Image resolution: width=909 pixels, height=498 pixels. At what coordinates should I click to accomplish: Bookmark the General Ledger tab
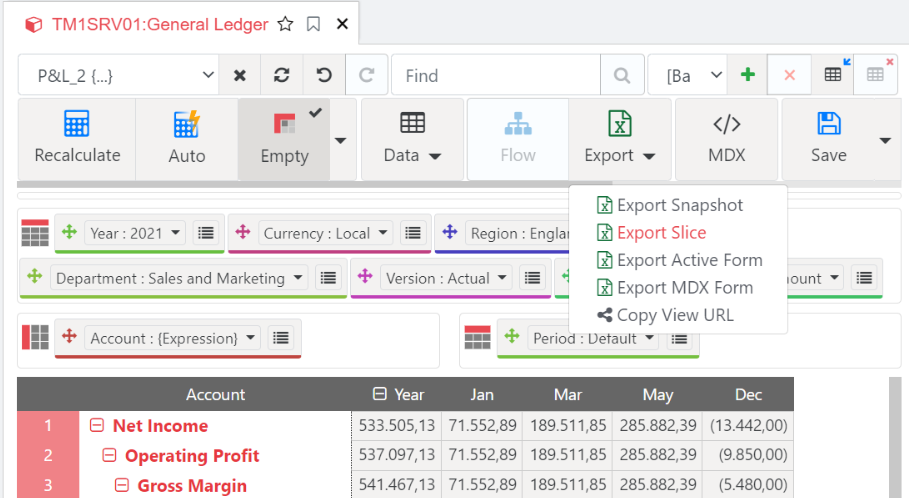click(x=313, y=24)
